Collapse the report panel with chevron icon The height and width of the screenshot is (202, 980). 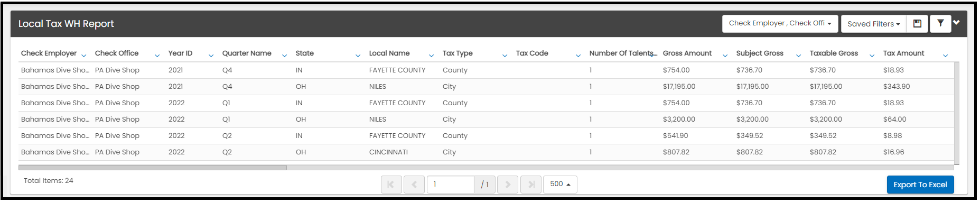click(x=956, y=22)
